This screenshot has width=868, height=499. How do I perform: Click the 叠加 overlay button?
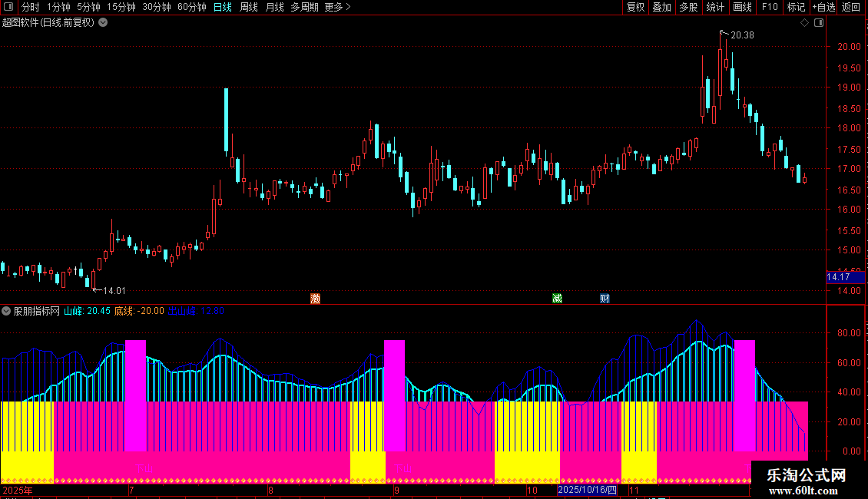(661, 7)
